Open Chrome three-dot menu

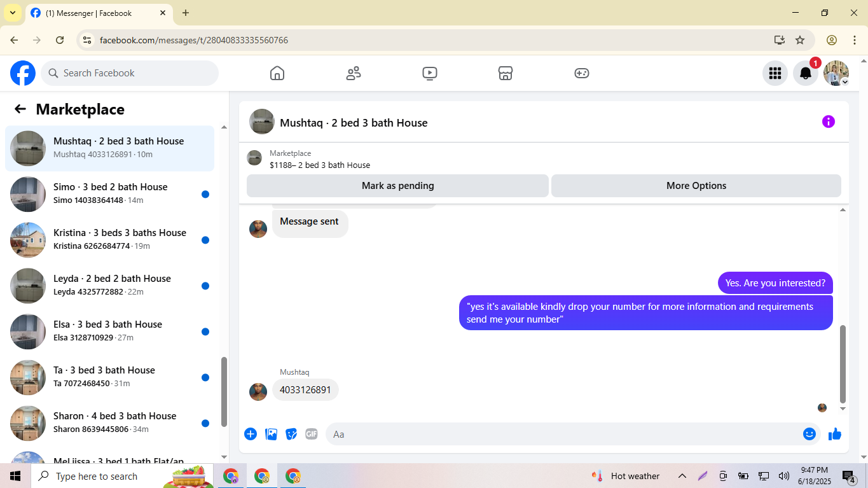point(855,40)
